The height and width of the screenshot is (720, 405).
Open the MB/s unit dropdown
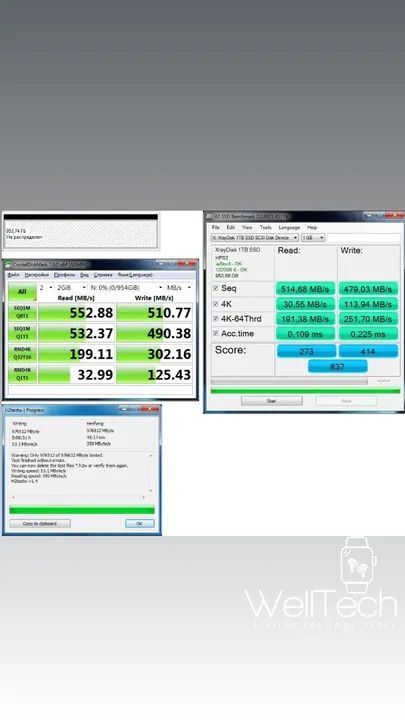pyautogui.click(x=179, y=287)
